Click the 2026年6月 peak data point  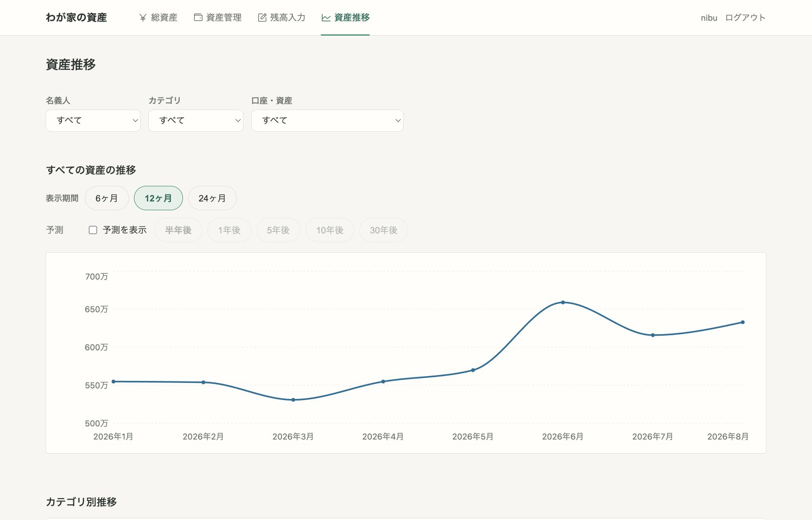click(x=563, y=302)
